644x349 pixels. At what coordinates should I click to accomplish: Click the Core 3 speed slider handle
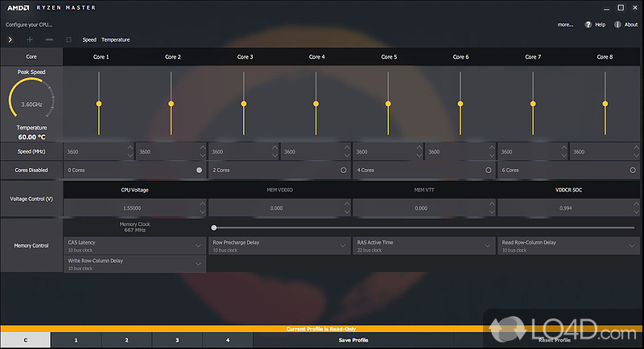click(244, 104)
